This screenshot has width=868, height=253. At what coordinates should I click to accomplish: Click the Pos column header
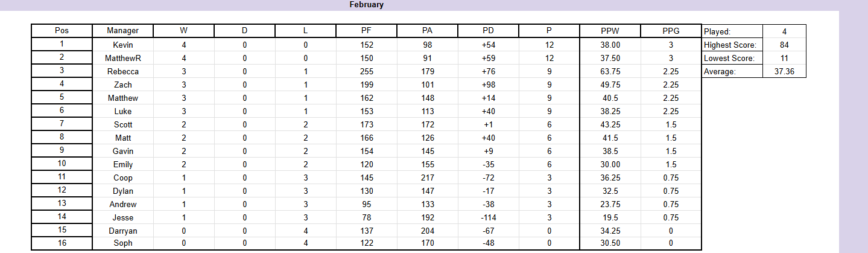(62, 31)
